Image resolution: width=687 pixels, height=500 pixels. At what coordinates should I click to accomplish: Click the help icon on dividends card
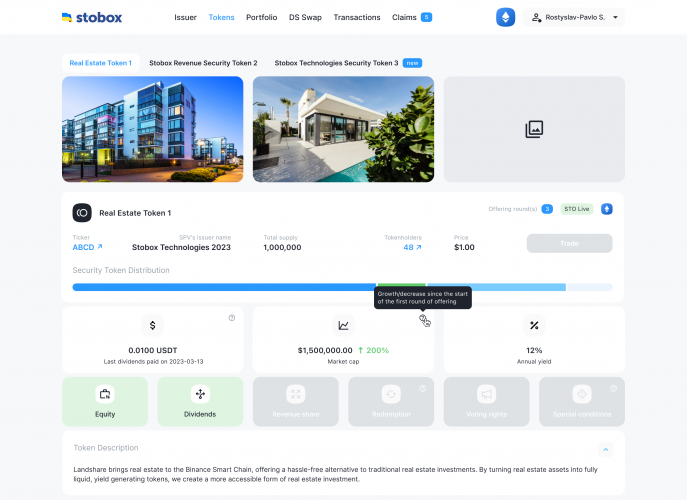coord(232,318)
